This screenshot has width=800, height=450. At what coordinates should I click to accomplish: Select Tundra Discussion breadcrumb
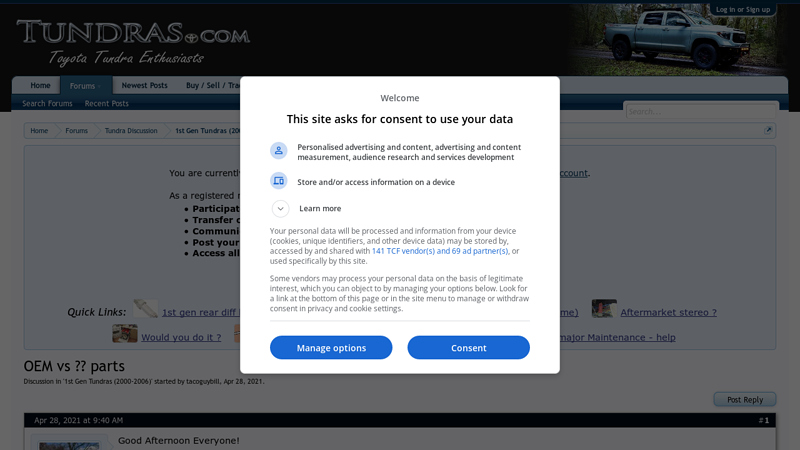point(131,131)
